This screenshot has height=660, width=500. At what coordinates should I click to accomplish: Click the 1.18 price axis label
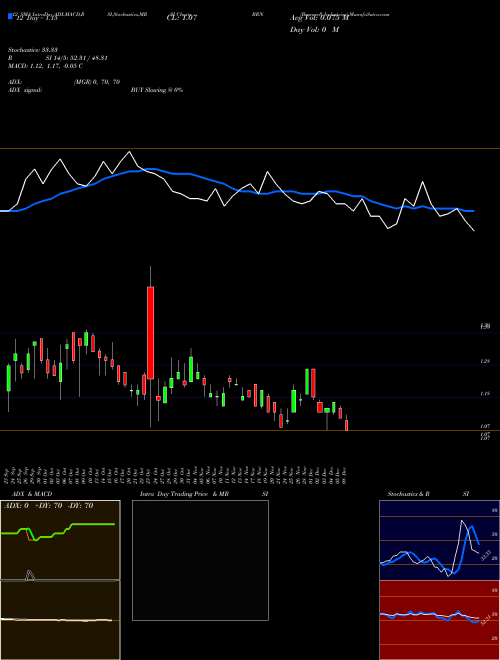pyautogui.click(x=485, y=394)
